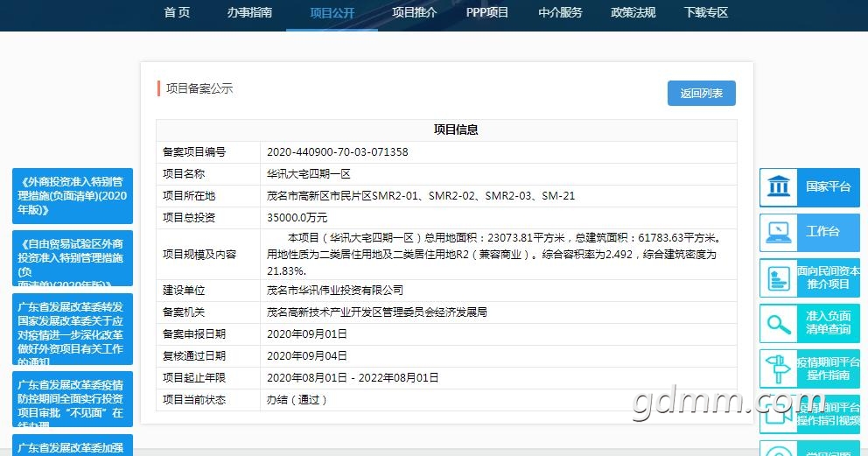868x456 pixels.
Task: Click period 2020年08月01日 - 2022年08月01日
Action: click(x=353, y=377)
